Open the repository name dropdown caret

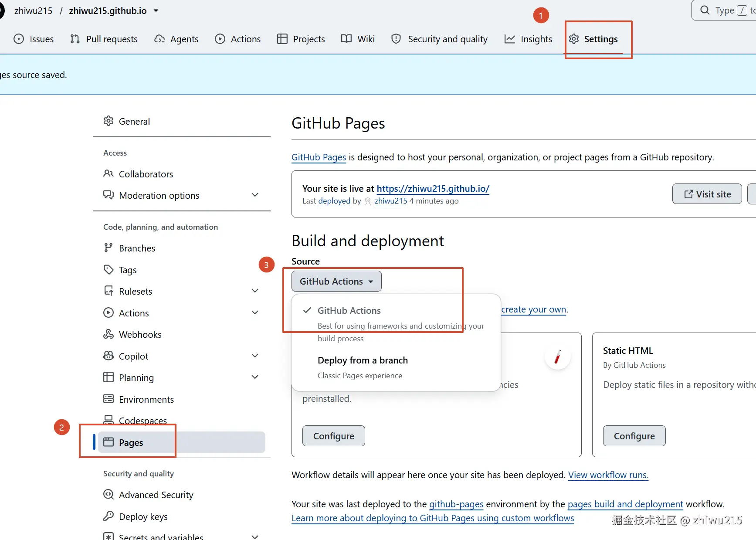pyautogui.click(x=156, y=11)
